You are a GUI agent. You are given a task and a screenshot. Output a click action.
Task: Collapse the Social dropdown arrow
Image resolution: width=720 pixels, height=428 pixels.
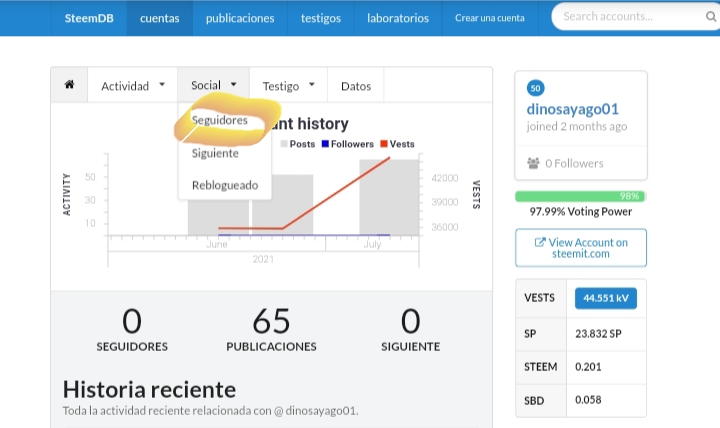(x=233, y=84)
